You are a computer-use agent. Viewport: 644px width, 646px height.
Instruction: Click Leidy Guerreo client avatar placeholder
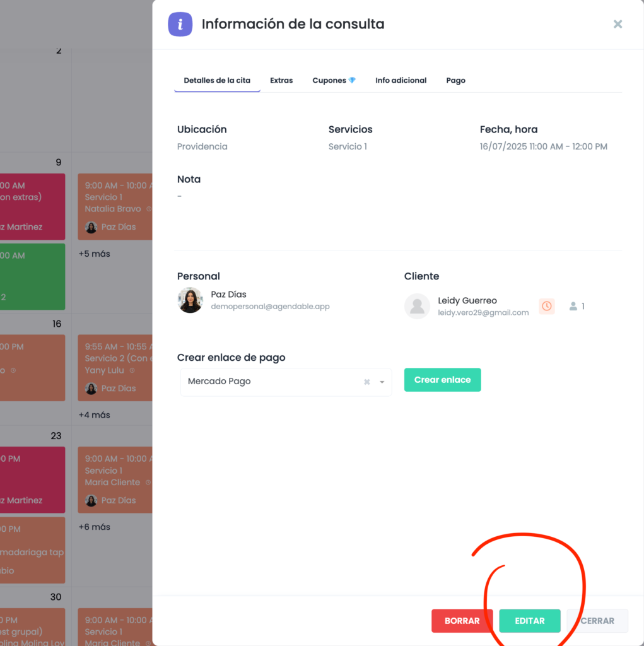417,306
